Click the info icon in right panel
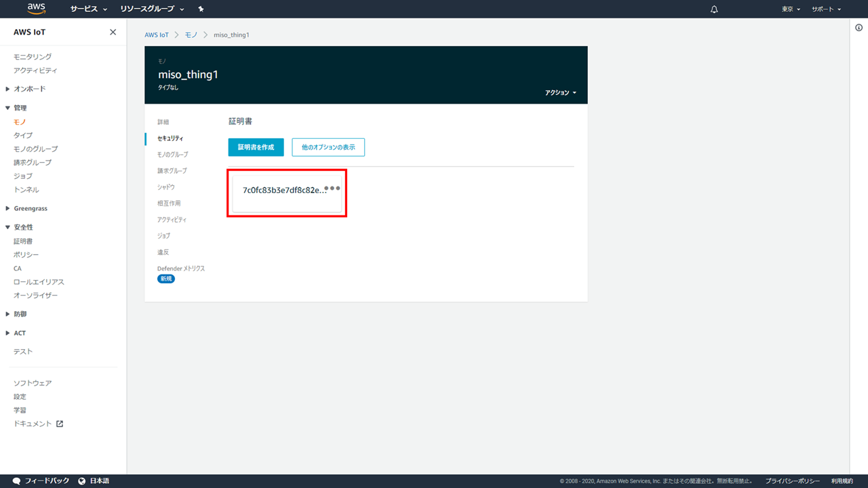The width and height of the screenshot is (868, 488). click(x=859, y=28)
